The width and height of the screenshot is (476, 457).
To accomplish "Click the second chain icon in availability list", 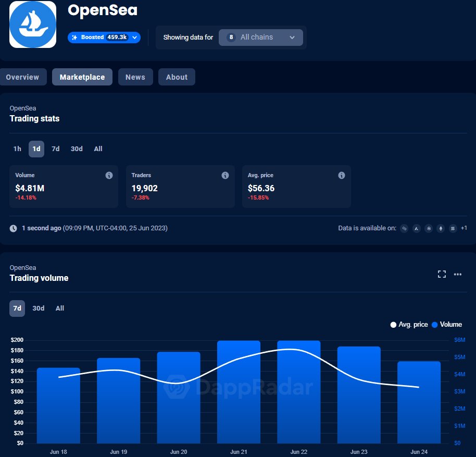I will click(417, 228).
